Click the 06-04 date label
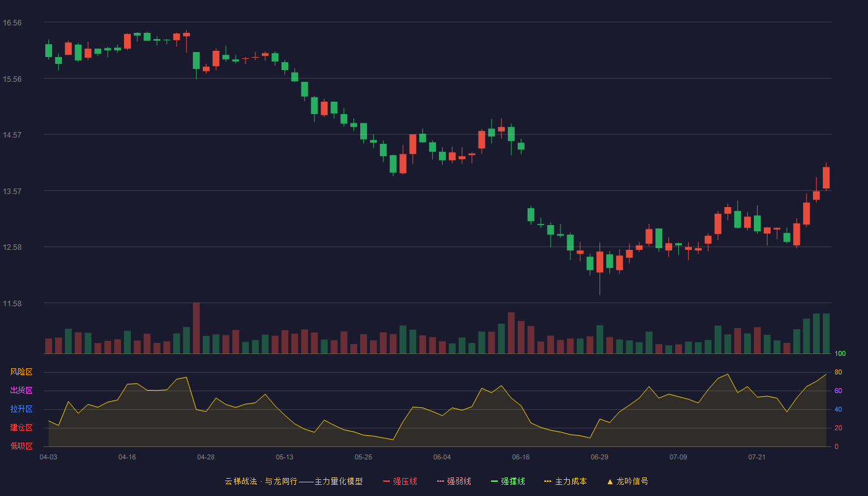 [x=442, y=457]
